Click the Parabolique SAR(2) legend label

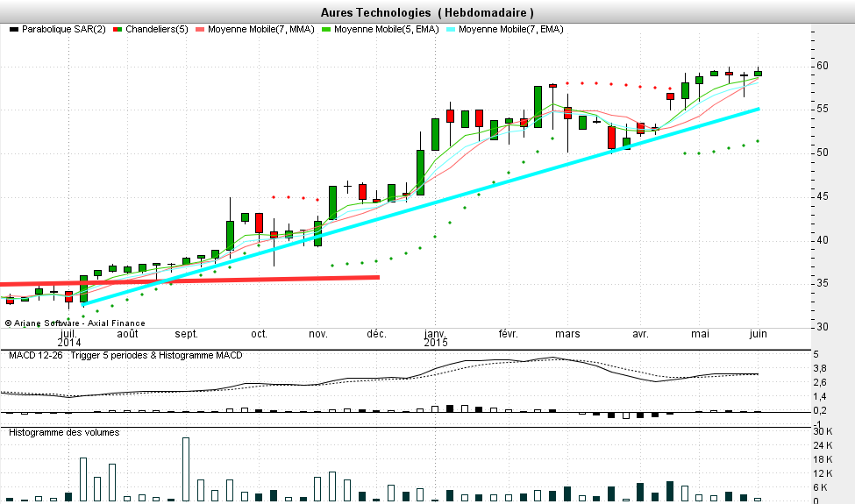tap(64, 30)
